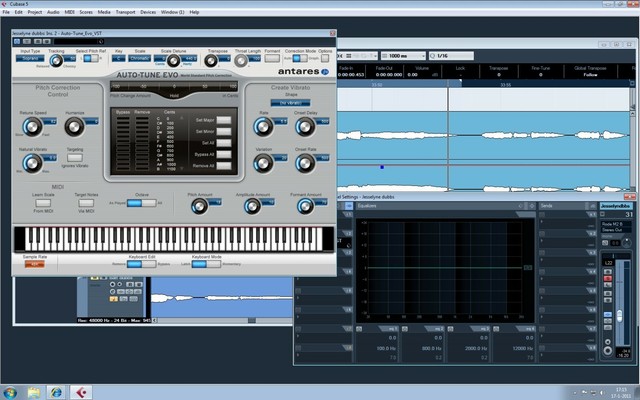Click the Set All button
The image size is (640, 400).
pos(224,143)
